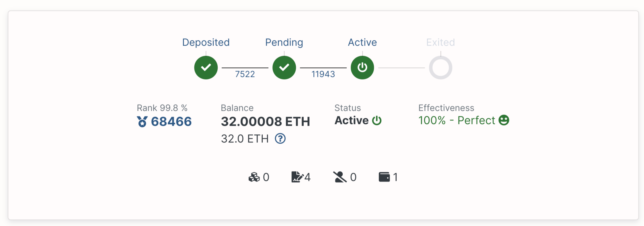Click the deposits wallet icon

[384, 177]
